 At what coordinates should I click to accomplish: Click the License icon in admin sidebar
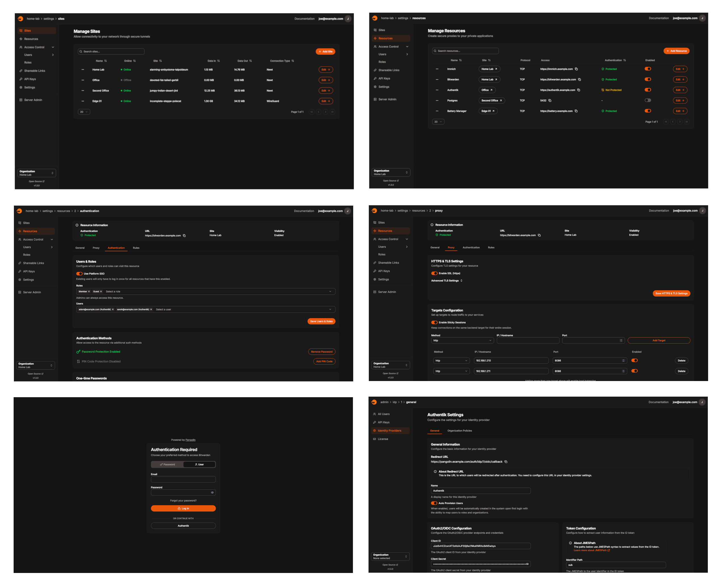[374, 439]
